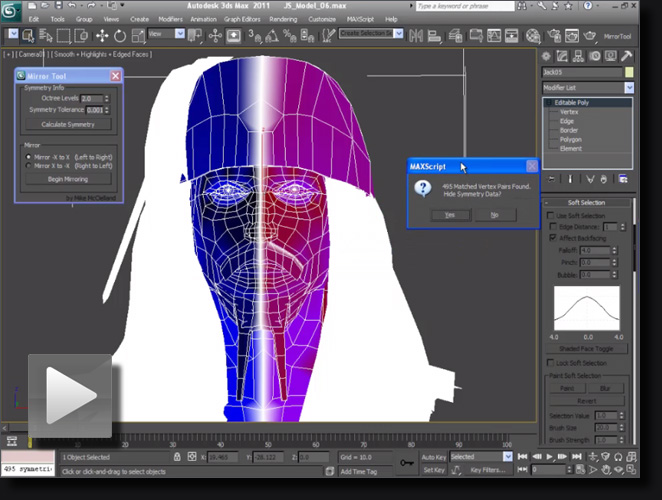Click the Mirror toolbar icon

tap(416, 36)
